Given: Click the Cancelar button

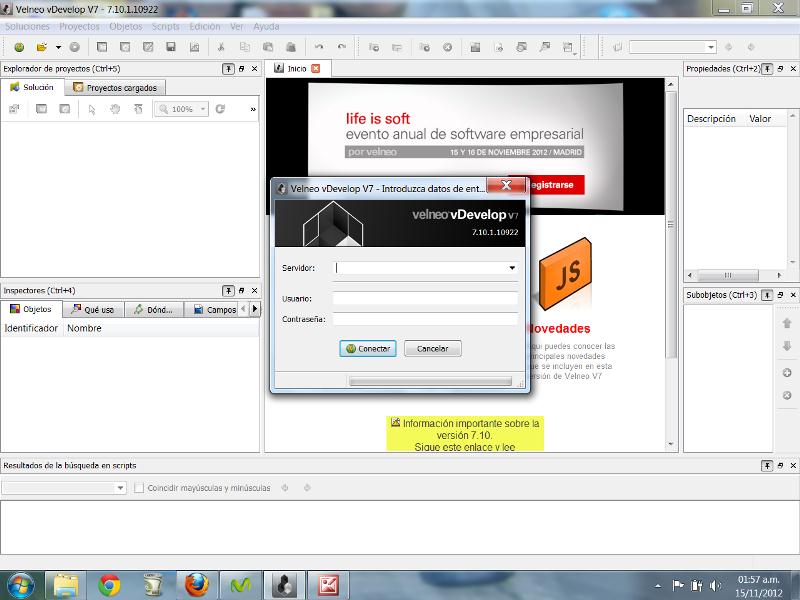Looking at the screenshot, I should [x=433, y=349].
